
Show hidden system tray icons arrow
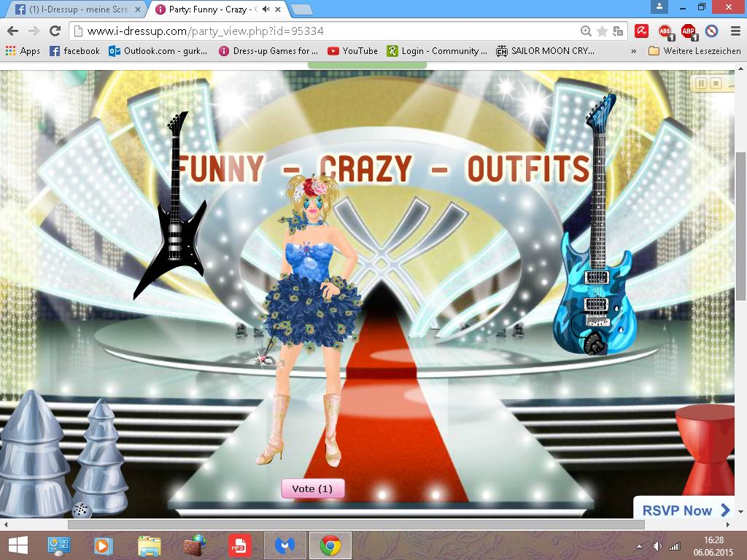639,546
